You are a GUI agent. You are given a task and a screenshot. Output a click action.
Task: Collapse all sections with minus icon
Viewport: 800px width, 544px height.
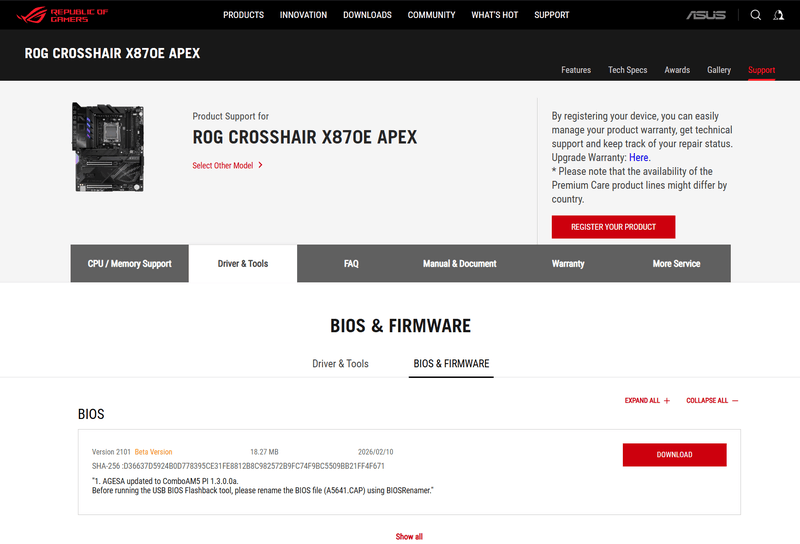pos(735,401)
